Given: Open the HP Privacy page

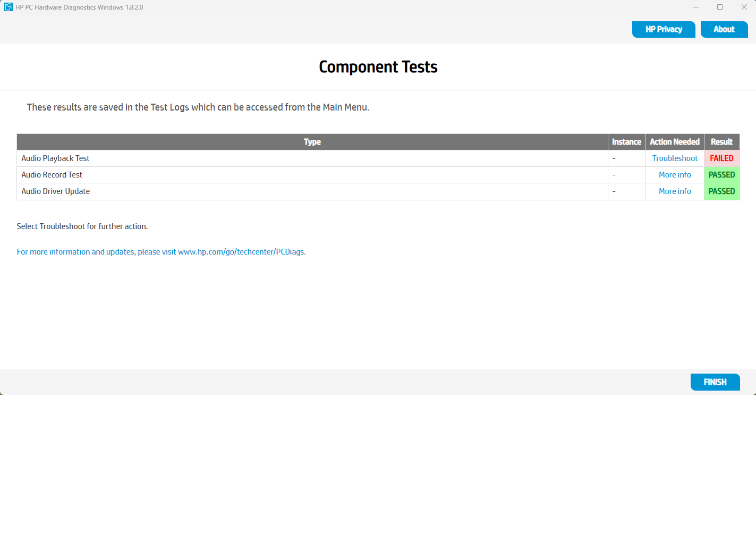Looking at the screenshot, I should [x=663, y=30].
